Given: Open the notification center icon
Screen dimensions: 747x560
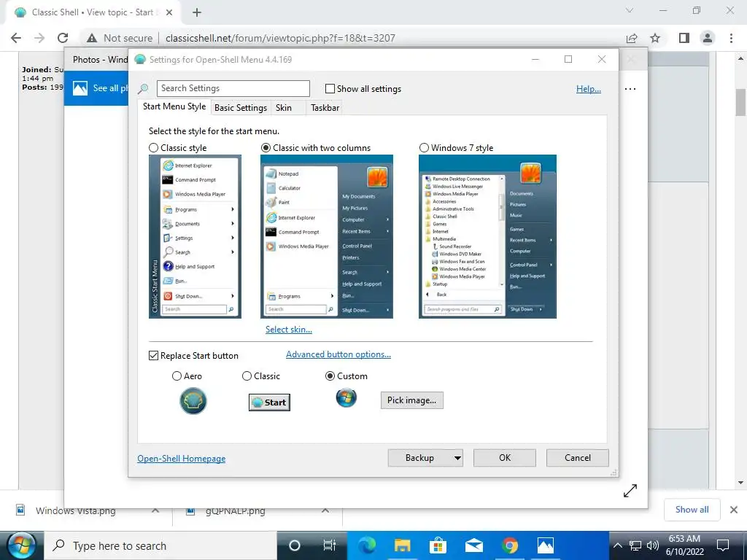Looking at the screenshot, I should [x=723, y=545].
